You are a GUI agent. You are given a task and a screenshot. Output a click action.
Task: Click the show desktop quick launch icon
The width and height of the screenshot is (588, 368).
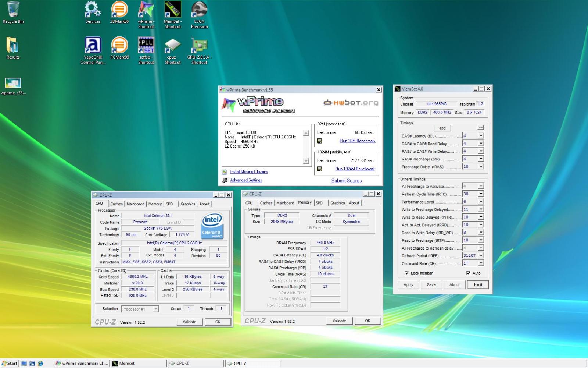click(24, 364)
